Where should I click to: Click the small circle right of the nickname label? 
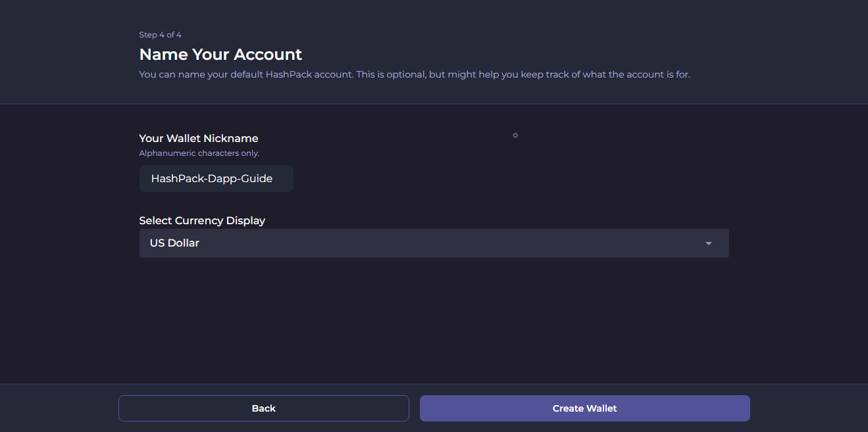[515, 135]
